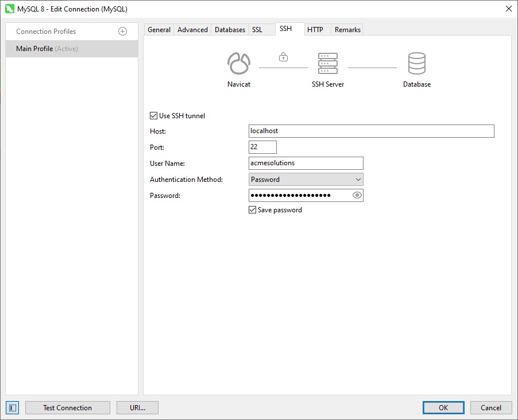Screen dimensions: 518x420
Task: Click the 'SSH Server' caption in the diagram
Action: 328,84
